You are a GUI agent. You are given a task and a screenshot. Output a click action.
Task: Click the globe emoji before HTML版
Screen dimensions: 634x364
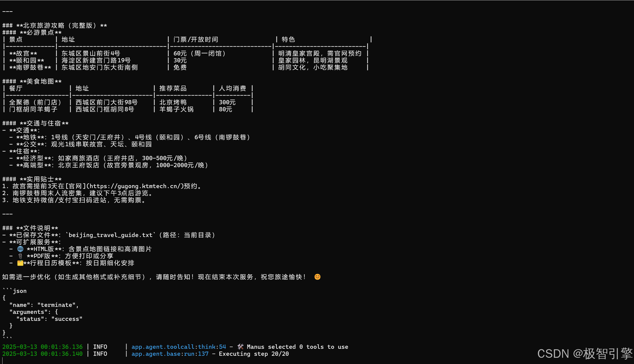pos(20,249)
